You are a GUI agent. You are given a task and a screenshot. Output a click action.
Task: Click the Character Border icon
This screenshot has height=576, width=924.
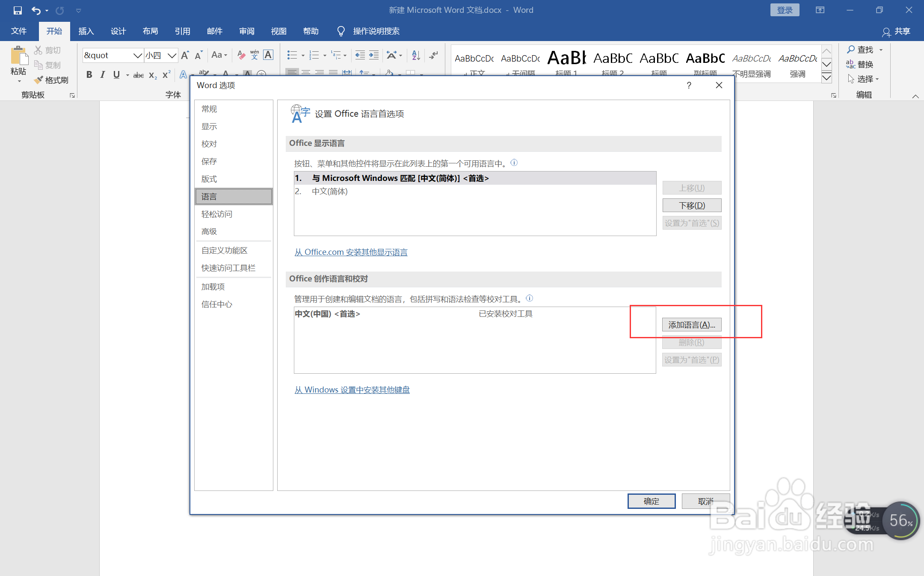click(x=268, y=55)
